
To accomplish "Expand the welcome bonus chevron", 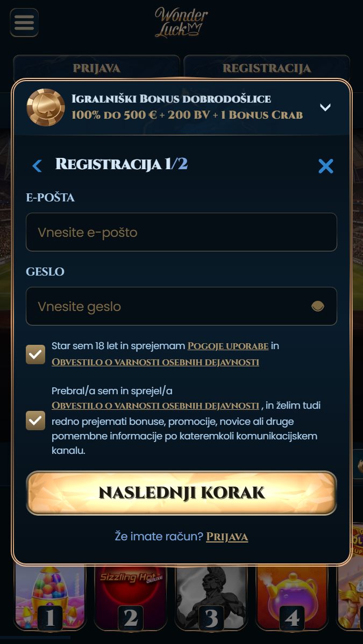I will click(x=325, y=107).
